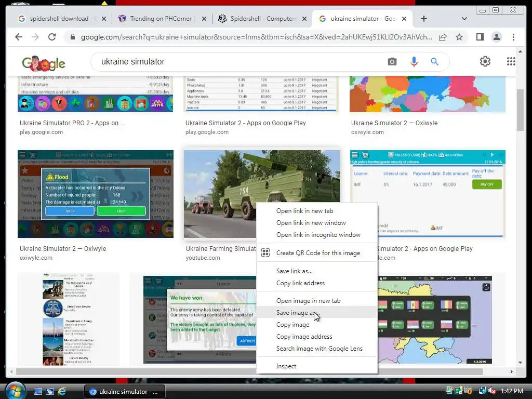Screen dimensions: 532x399
Task: Click the horizontal scrollbar right arrow
Action: coord(511,371)
